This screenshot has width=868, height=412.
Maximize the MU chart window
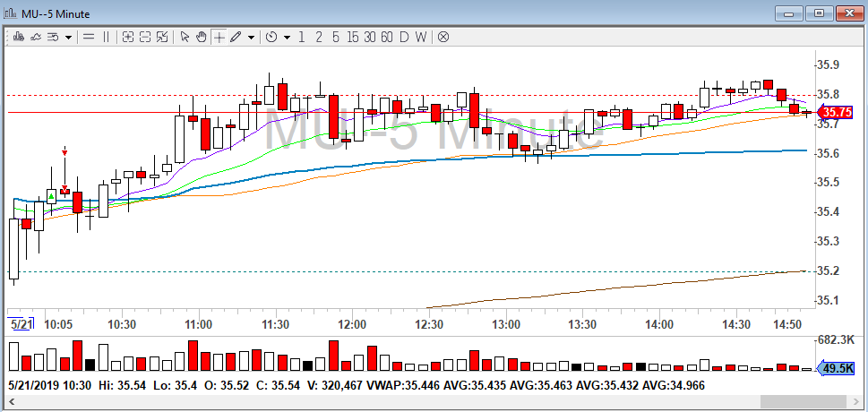coord(819,13)
